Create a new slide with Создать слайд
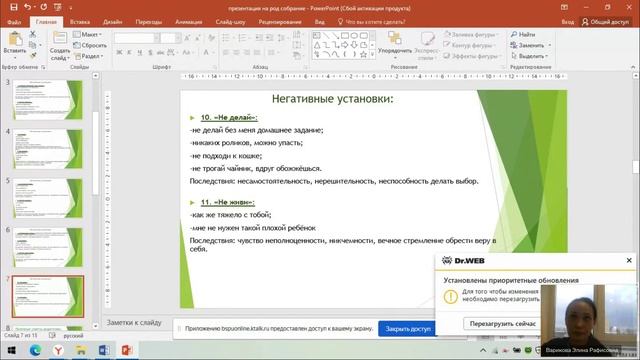 pyautogui.click(x=60, y=46)
